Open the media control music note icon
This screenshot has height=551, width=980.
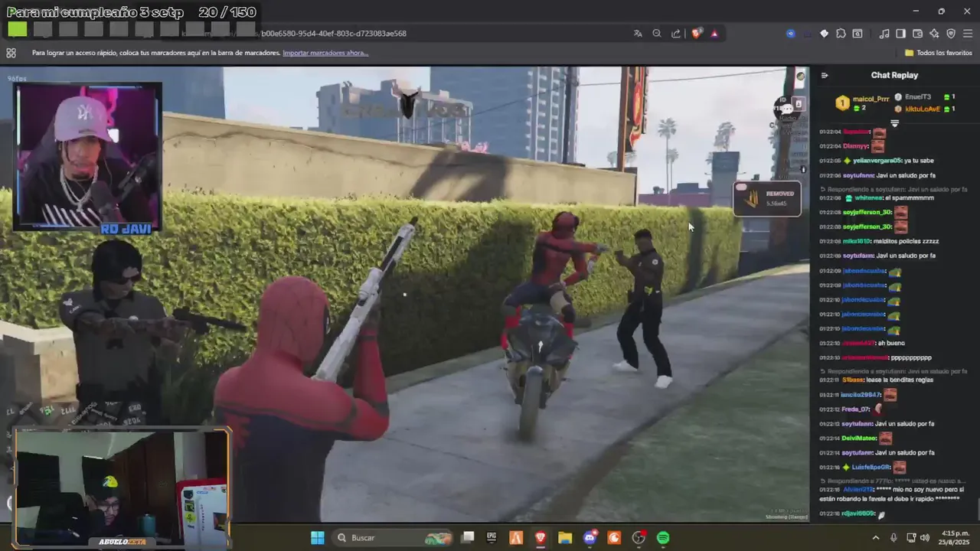[884, 34]
